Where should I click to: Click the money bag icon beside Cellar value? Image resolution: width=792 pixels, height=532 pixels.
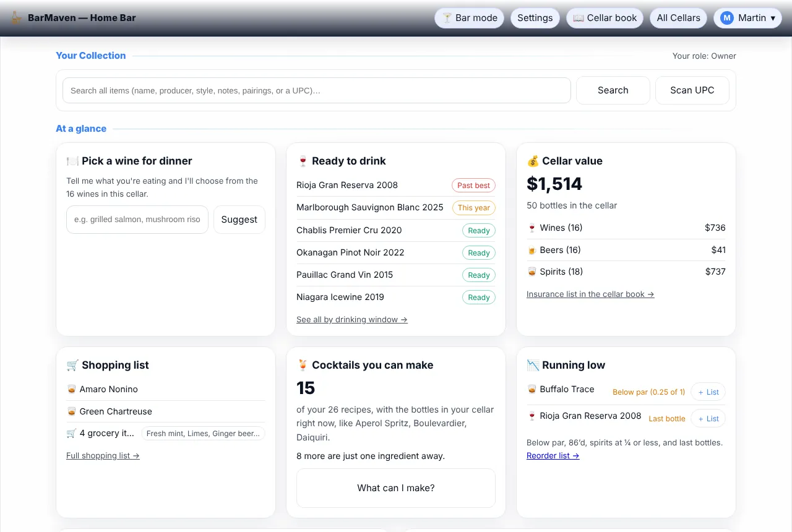[x=533, y=161]
